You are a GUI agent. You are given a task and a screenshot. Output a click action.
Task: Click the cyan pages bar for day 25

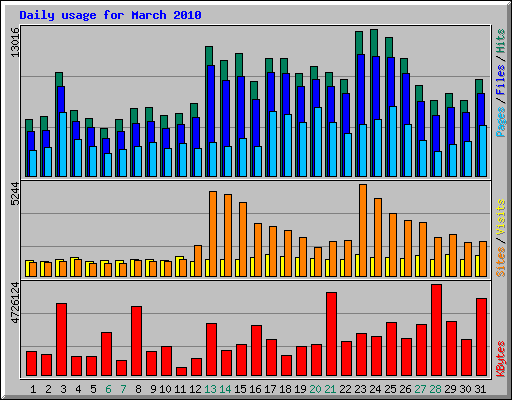[x=393, y=141]
